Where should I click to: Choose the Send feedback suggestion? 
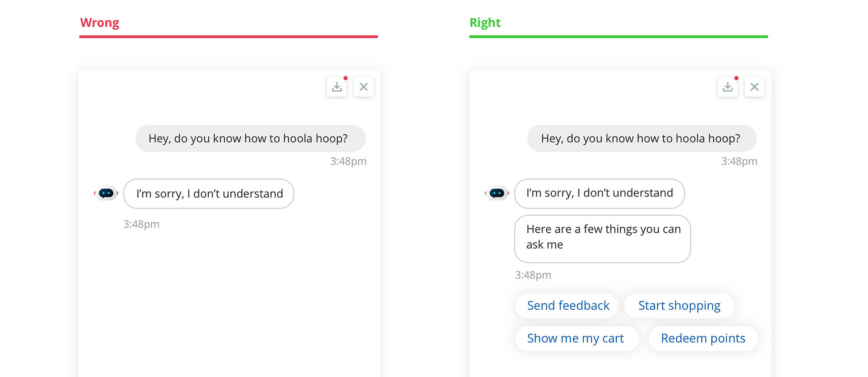[568, 305]
